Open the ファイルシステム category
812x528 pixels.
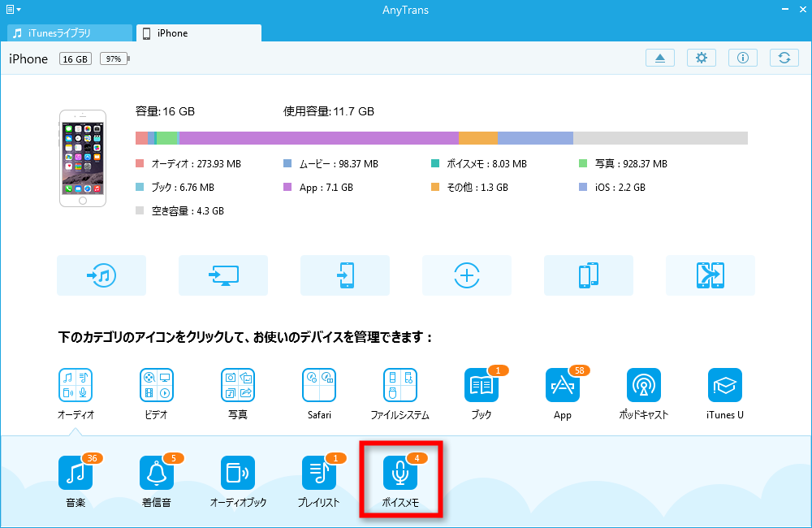(400, 394)
